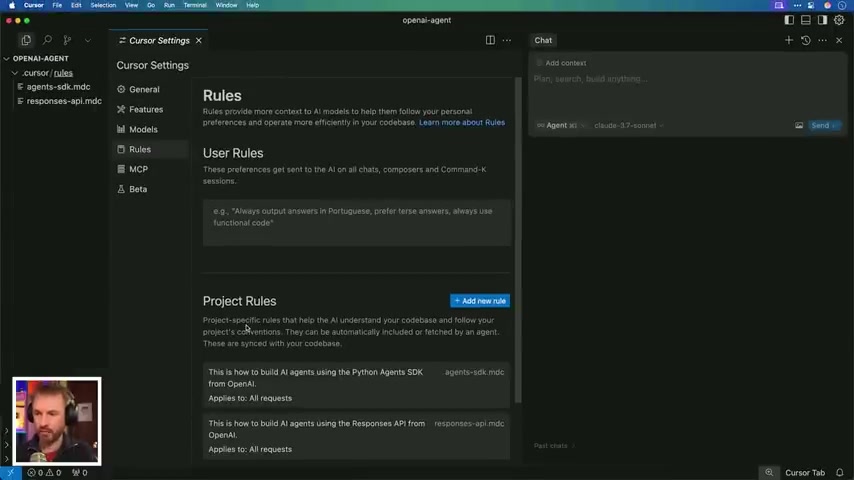The height and width of the screenshot is (480, 854).
Task: Open the Selection menu
Action: tap(103, 5)
